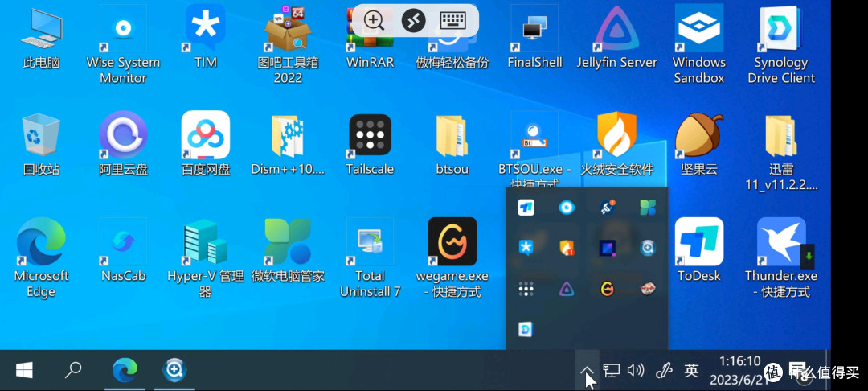
Task: Show the on-screen keyboard from top bar
Action: (452, 20)
